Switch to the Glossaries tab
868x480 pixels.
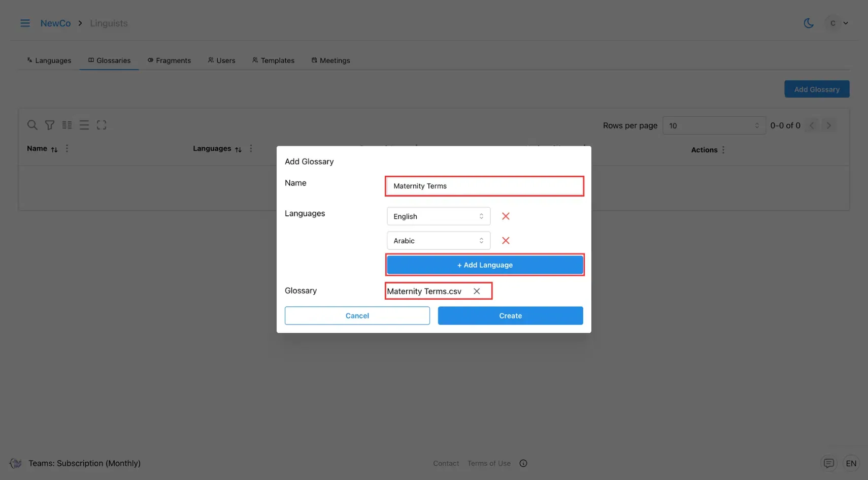(109, 60)
